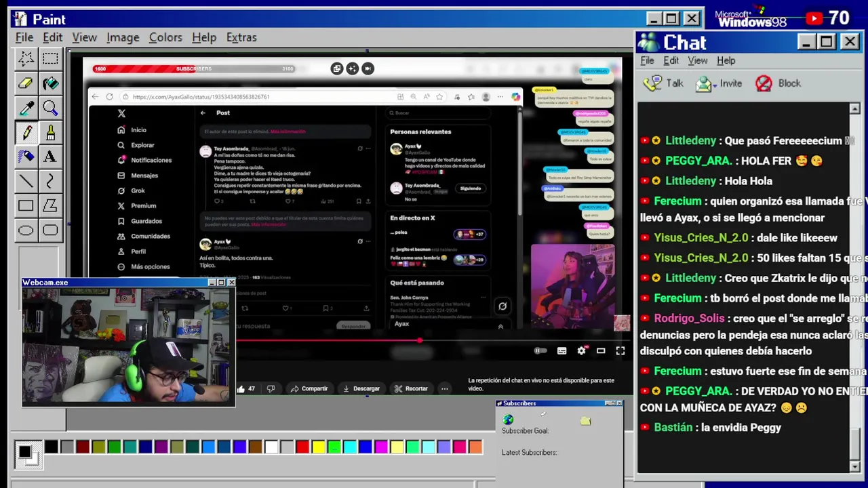Open the Extras menu
Viewport: 868px width, 488px height.
click(x=241, y=37)
